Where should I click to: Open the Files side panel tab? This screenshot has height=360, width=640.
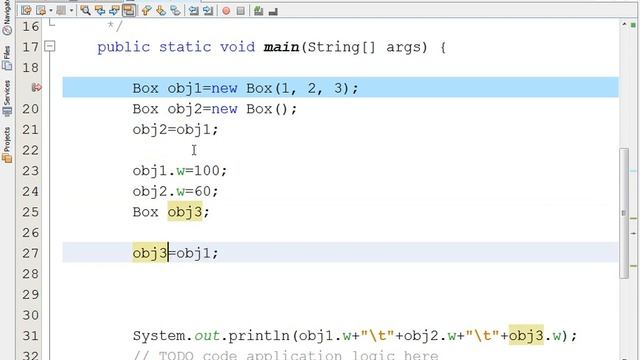point(7,58)
